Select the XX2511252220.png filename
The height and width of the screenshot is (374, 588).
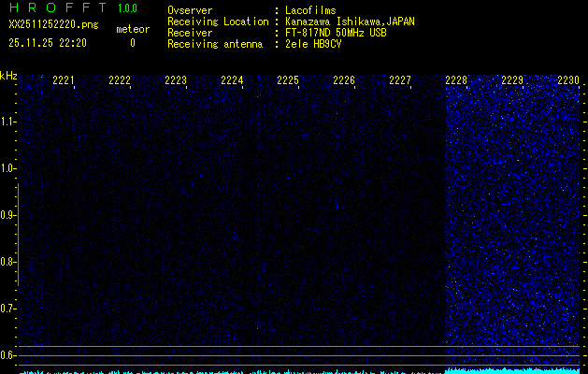(52, 25)
